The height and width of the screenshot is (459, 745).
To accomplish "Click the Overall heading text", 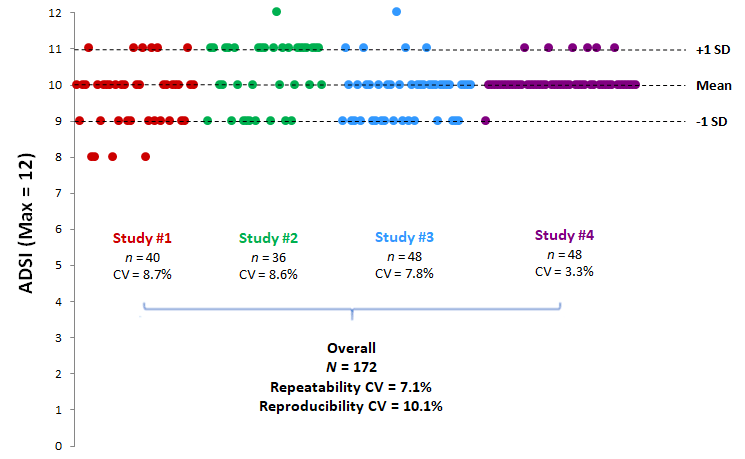I will (x=351, y=349).
